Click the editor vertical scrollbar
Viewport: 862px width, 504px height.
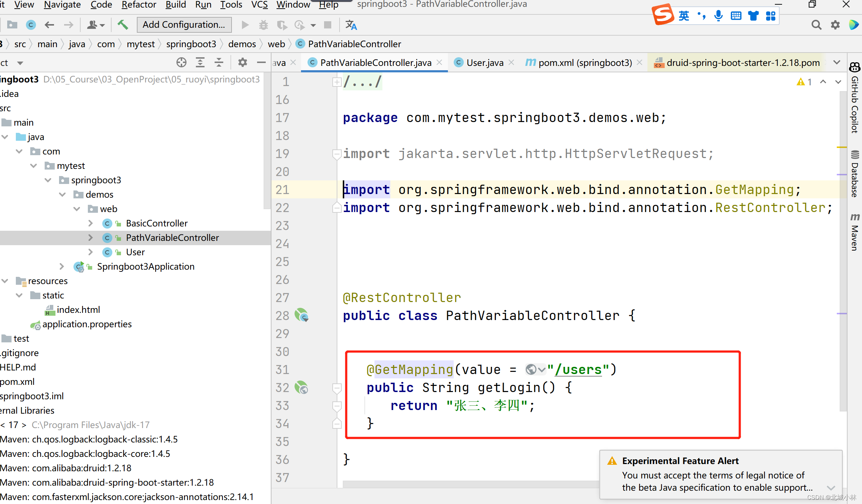tap(843, 251)
